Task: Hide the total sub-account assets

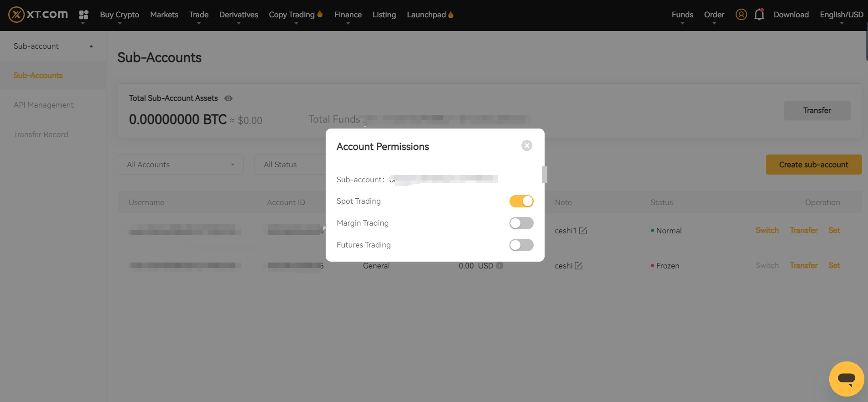Action: 229,98
